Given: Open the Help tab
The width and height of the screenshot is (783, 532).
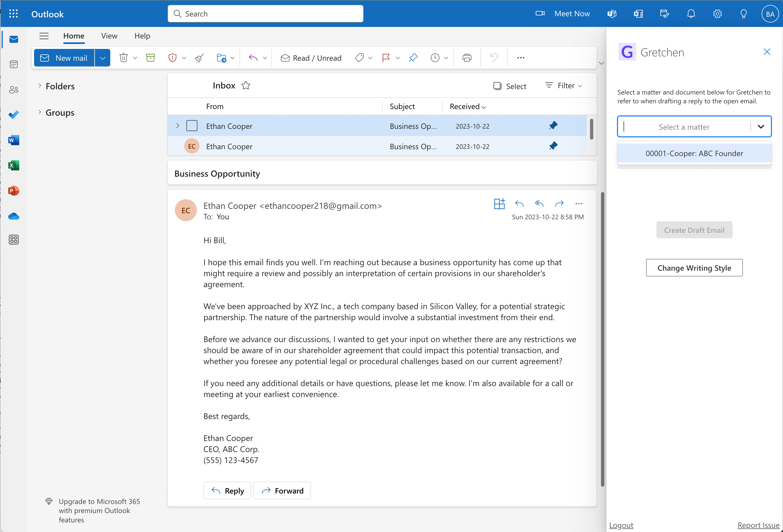Looking at the screenshot, I should pyautogui.click(x=142, y=36).
